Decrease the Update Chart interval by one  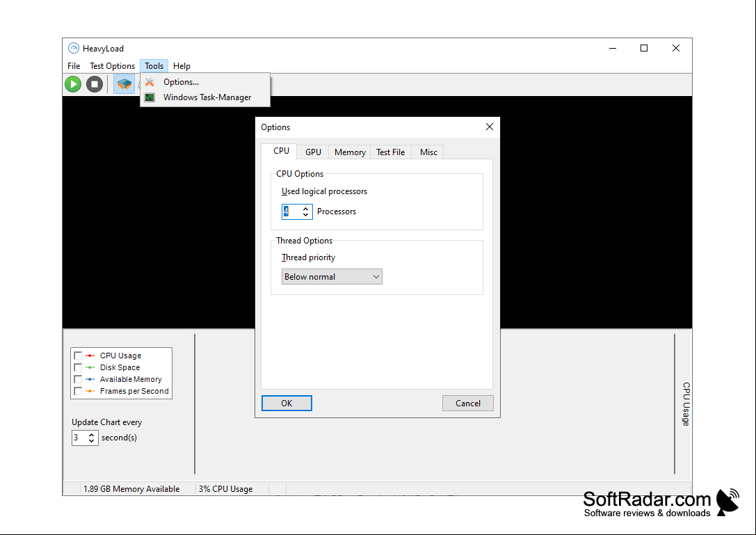click(92, 441)
